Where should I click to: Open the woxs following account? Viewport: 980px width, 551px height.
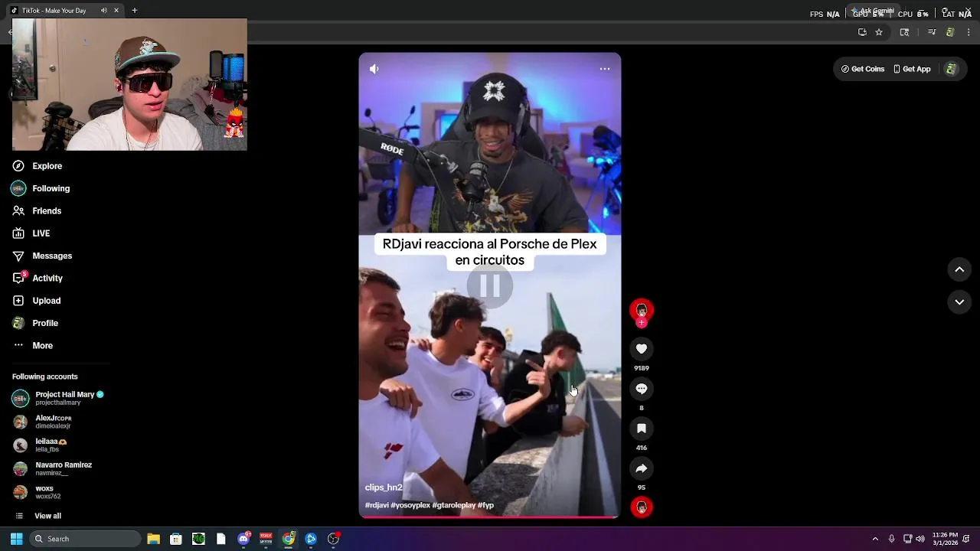(37, 492)
